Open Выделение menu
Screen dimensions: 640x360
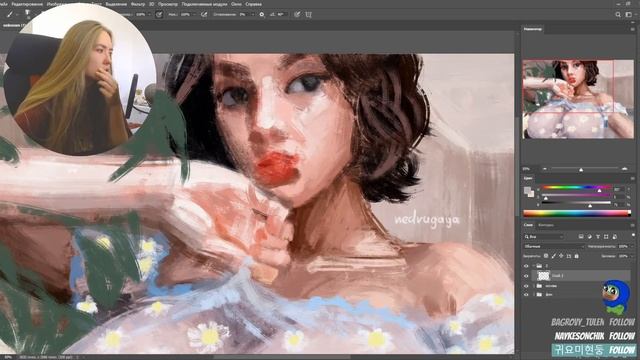(116, 4)
